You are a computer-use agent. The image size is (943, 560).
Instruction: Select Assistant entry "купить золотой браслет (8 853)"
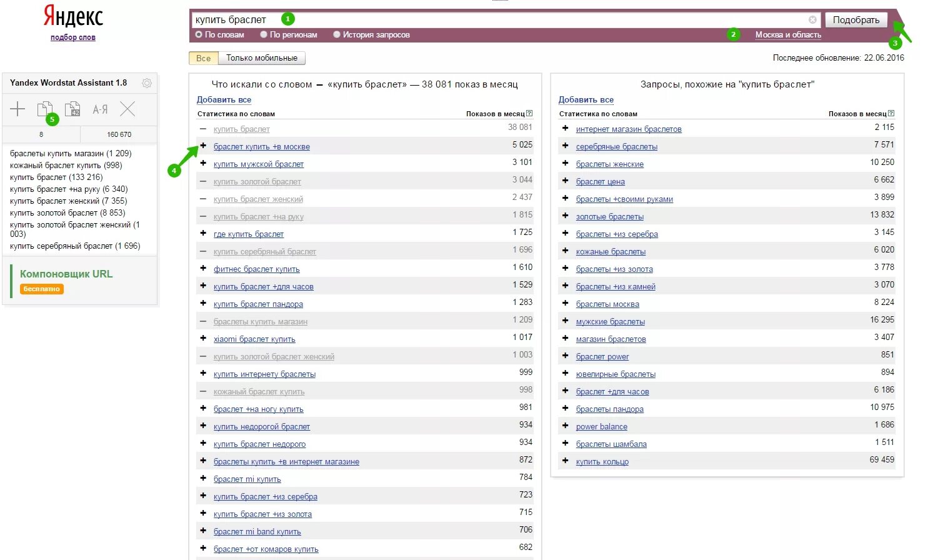[x=67, y=213]
